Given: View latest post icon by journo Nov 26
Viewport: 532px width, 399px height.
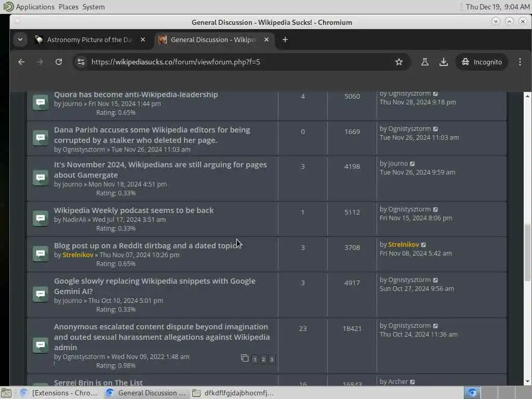Looking at the screenshot, I should (413, 164).
